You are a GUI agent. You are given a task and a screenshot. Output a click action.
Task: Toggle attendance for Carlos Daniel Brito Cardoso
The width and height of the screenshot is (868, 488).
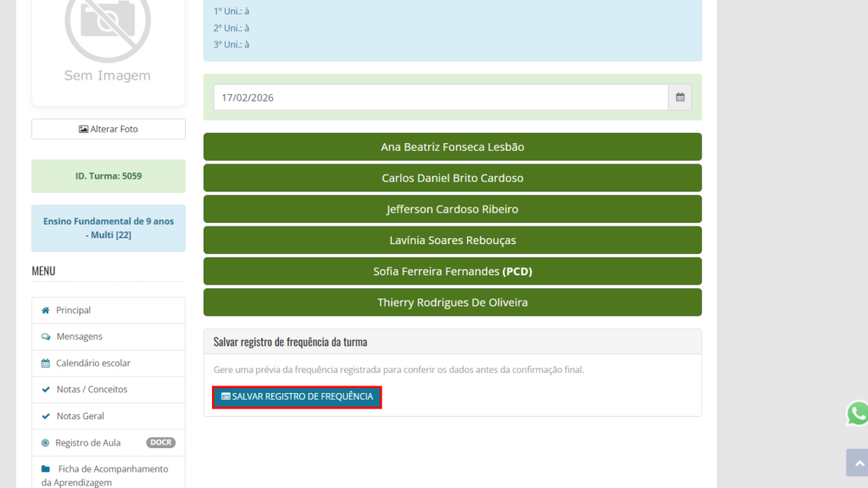pos(453,178)
